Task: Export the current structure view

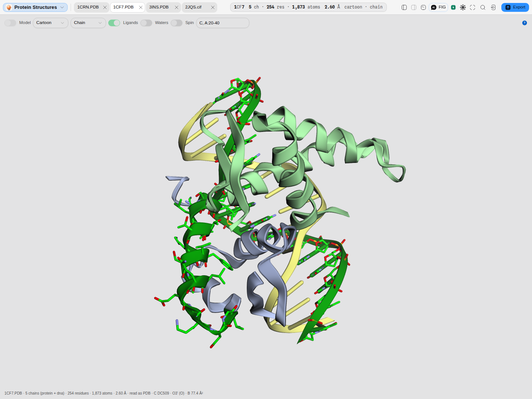Action: tap(515, 7)
